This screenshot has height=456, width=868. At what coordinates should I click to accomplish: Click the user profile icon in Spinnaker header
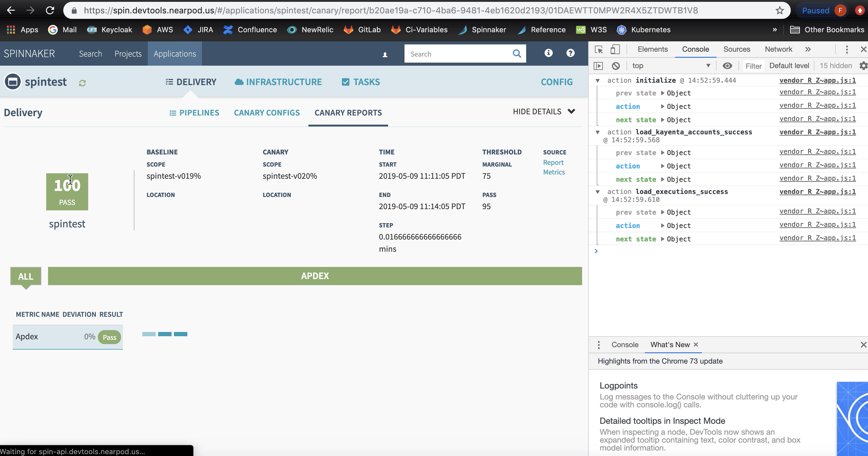pyautogui.click(x=385, y=54)
